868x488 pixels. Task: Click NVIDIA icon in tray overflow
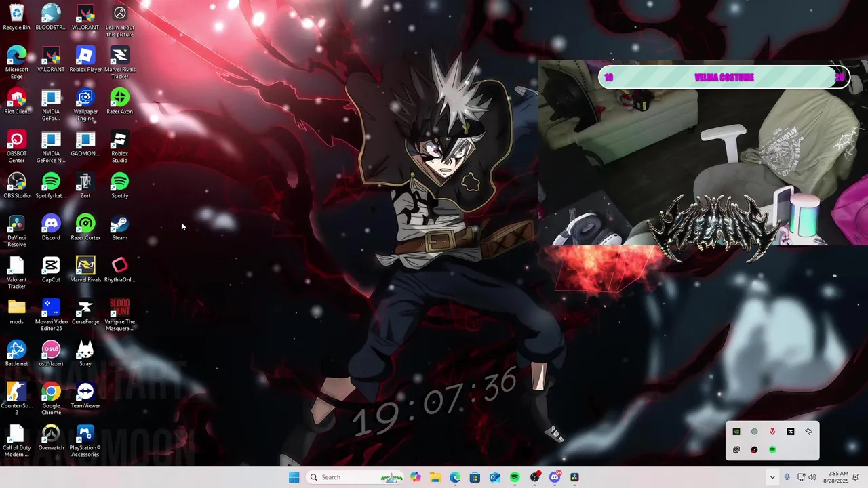tap(736, 432)
